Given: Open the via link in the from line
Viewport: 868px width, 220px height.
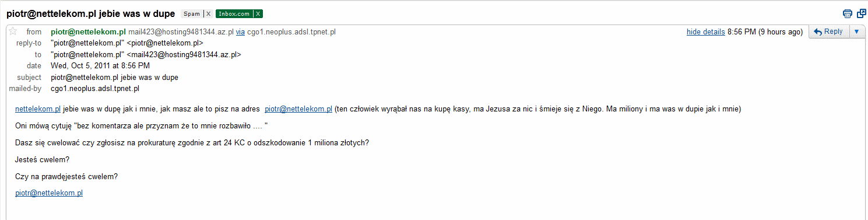Looking at the screenshot, I should tap(240, 32).
